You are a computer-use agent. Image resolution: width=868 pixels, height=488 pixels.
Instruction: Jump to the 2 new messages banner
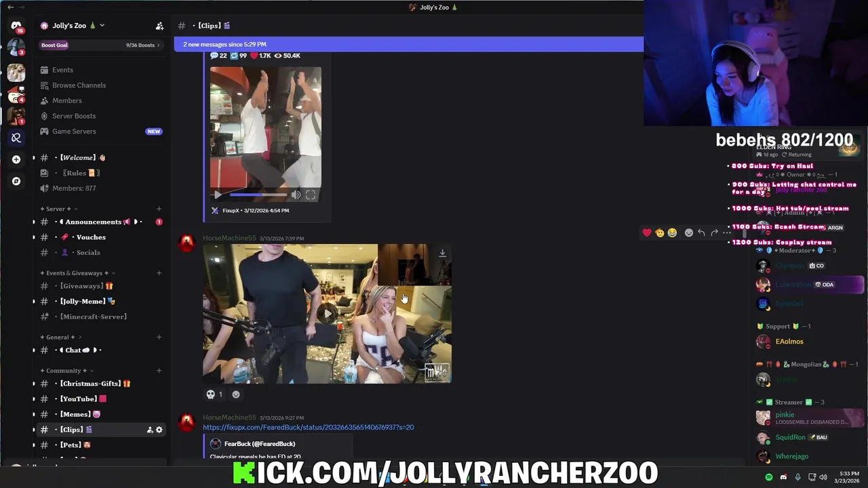coord(408,44)
